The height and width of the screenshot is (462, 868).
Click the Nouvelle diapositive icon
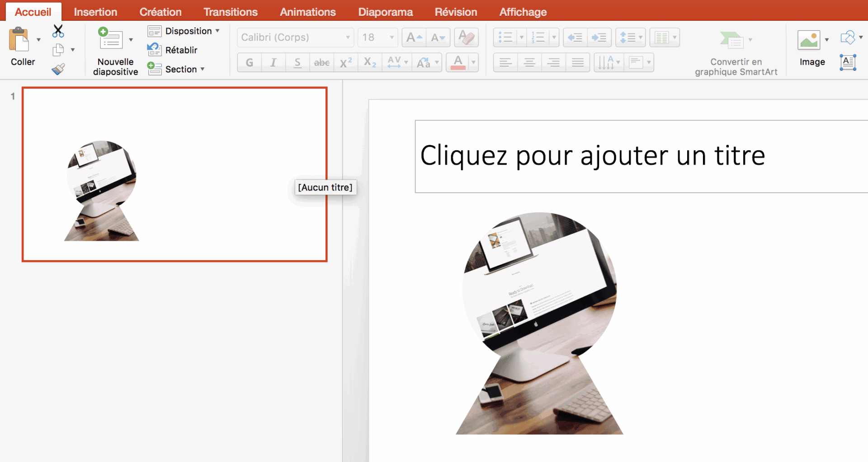111,39
